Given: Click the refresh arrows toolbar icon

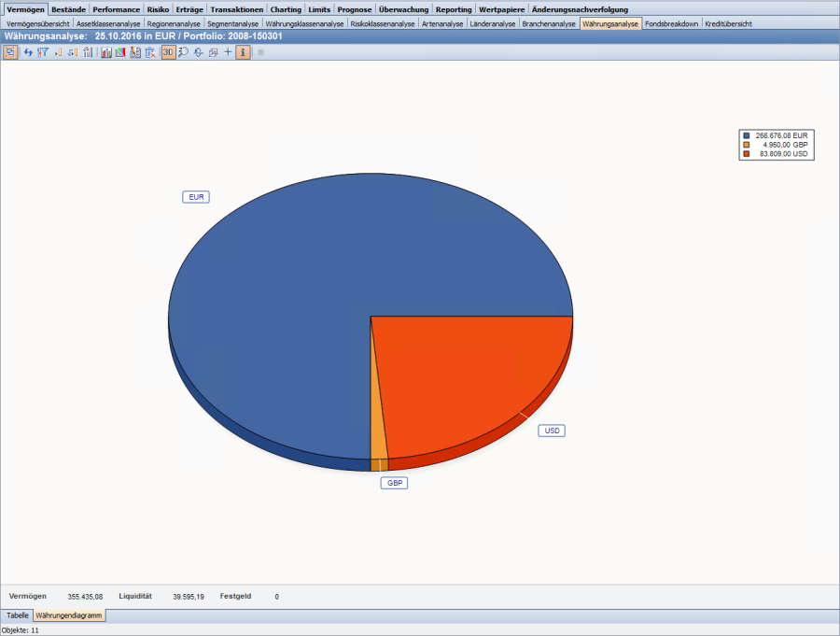Looking at the screenshot, I should (x=28, y=52).
